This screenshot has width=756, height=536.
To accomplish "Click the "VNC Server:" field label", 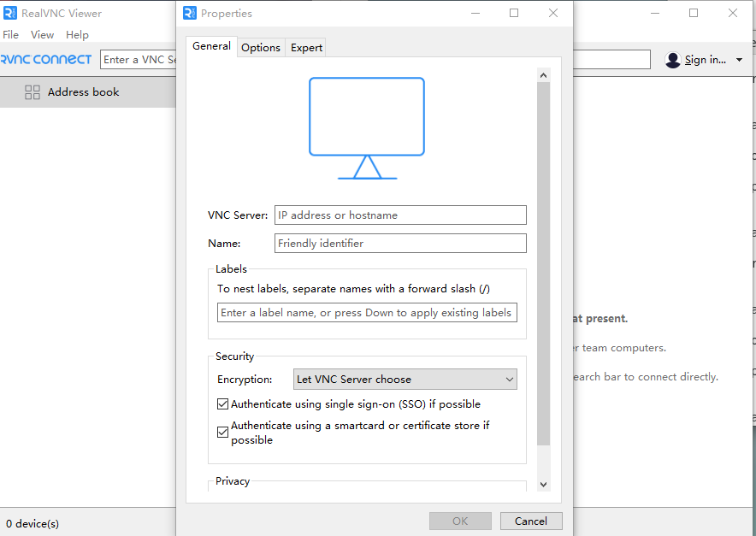I will point(238,215).
